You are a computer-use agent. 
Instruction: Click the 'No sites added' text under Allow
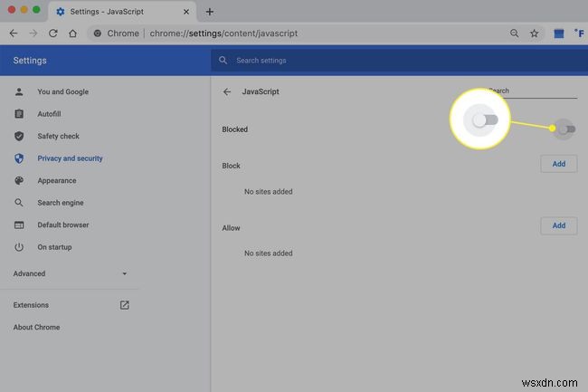(268, 253)
